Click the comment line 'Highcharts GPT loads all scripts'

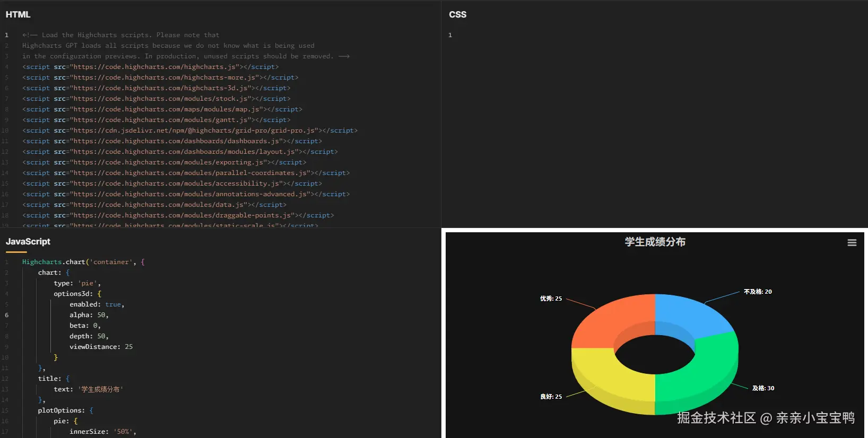tap(168, 46)
